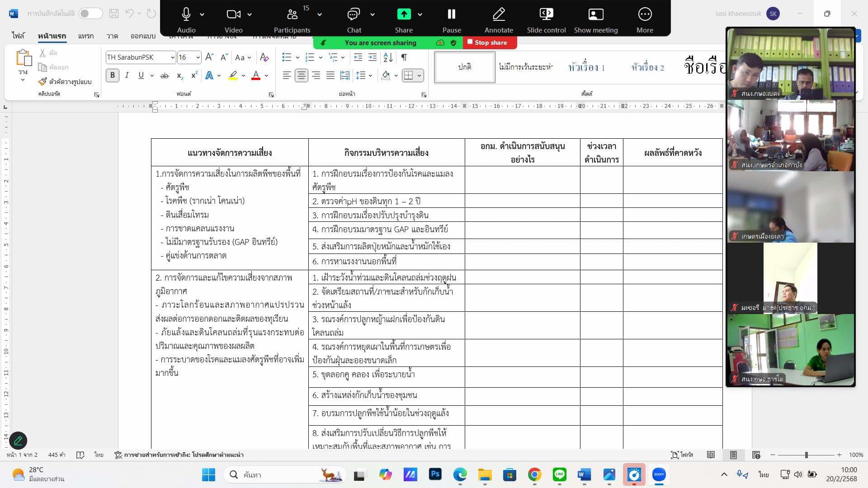The width and height of the screenshot is (868, 488).
Task: Align text left
Action: pyautogui.click(x=287, y=75)
